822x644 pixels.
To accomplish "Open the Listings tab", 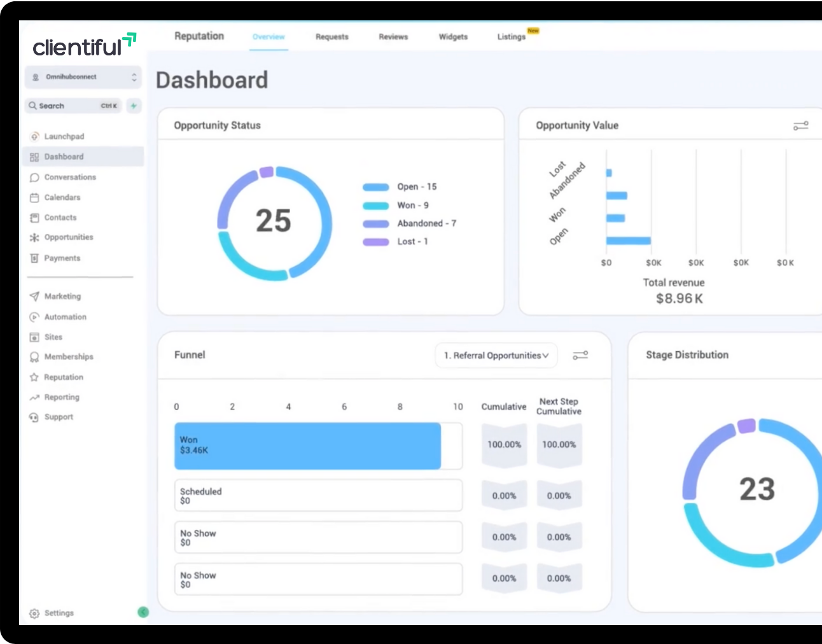I will [x=512, y=37].
